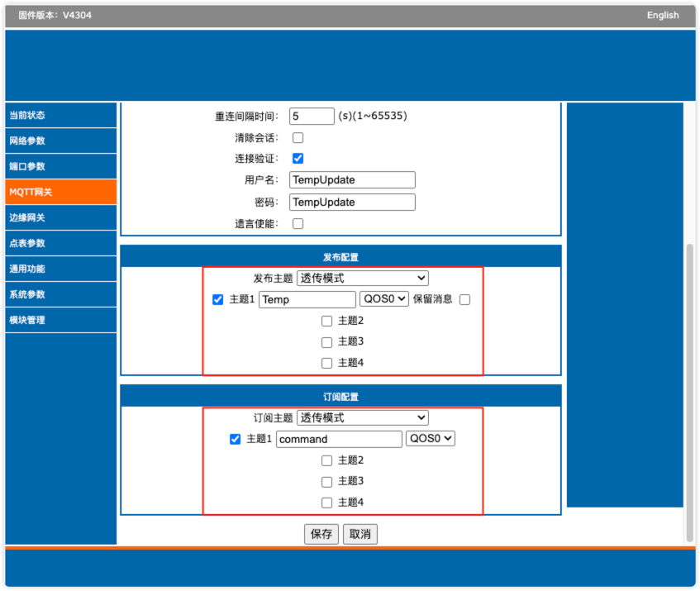Screen dimensions: 700x591
Task: Go to 网络参数 in sidebar
Action: (x=60, y=141)
